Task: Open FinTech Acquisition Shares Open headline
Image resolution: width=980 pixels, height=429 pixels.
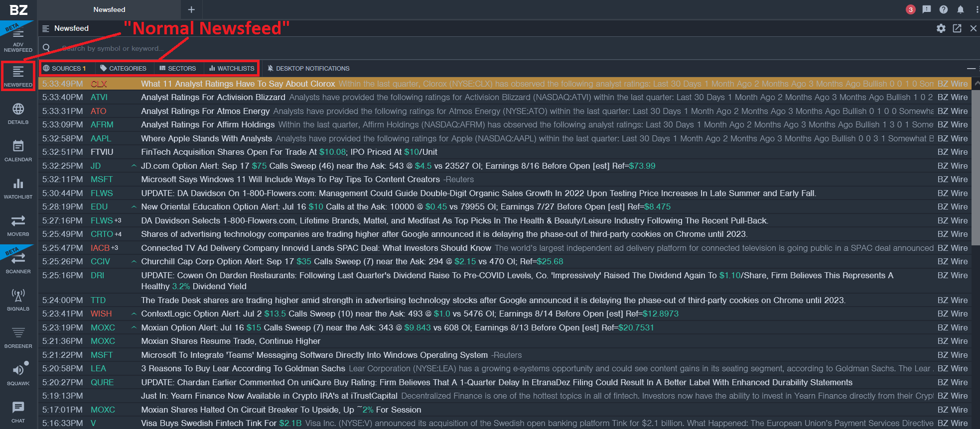Action: (x=289, y=152)
